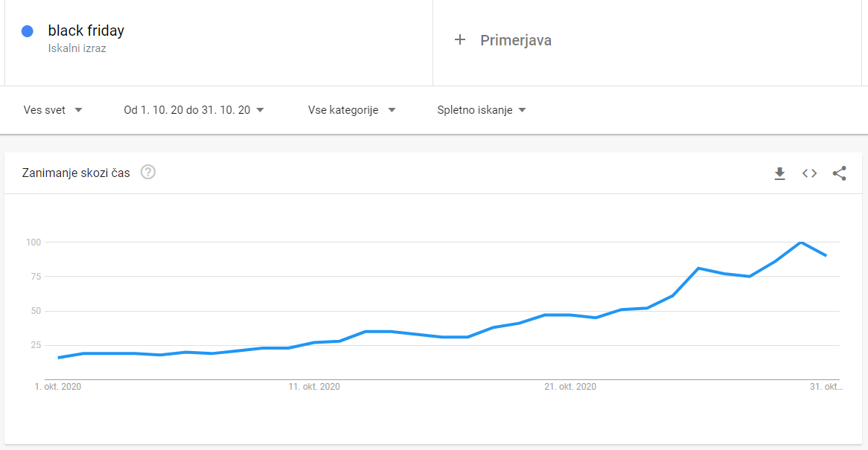Viewport: 868px width, 450px height.
Task: Select the 11. okt. 2020 axis label
Action: pyautogui.click(x=314, y=387)
